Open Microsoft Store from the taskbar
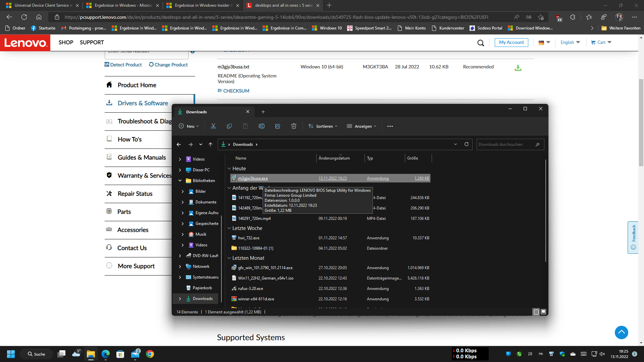Screen dimensions: 644x362 120,354
